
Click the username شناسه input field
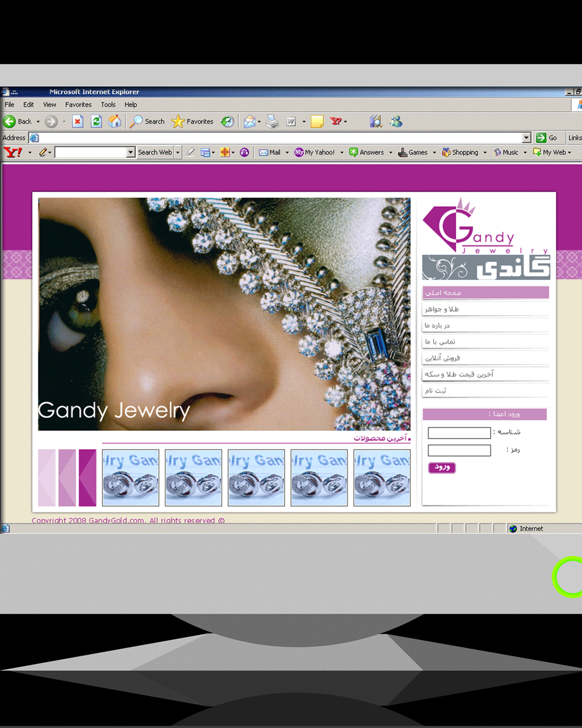point(459,433)
